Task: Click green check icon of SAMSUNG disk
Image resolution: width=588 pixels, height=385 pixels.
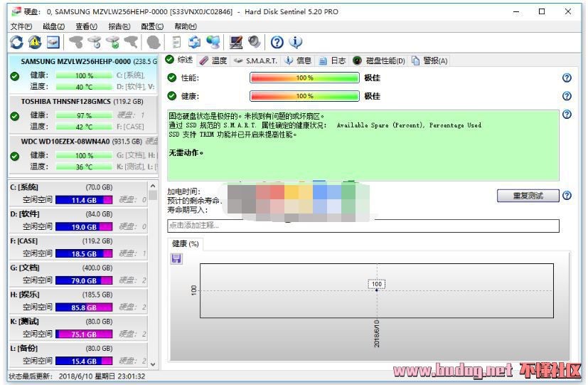Action: tap(15, 76)
